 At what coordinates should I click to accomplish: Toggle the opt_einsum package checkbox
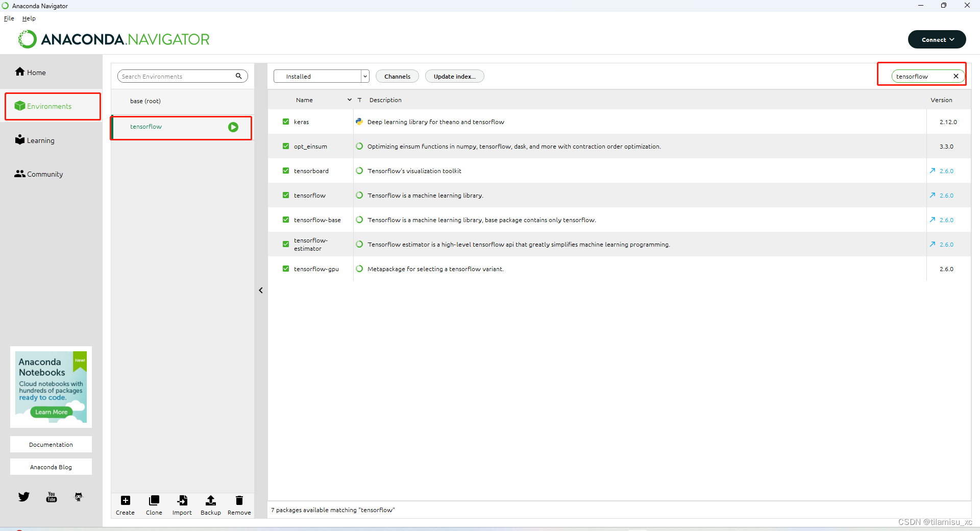tap(286, 146)
